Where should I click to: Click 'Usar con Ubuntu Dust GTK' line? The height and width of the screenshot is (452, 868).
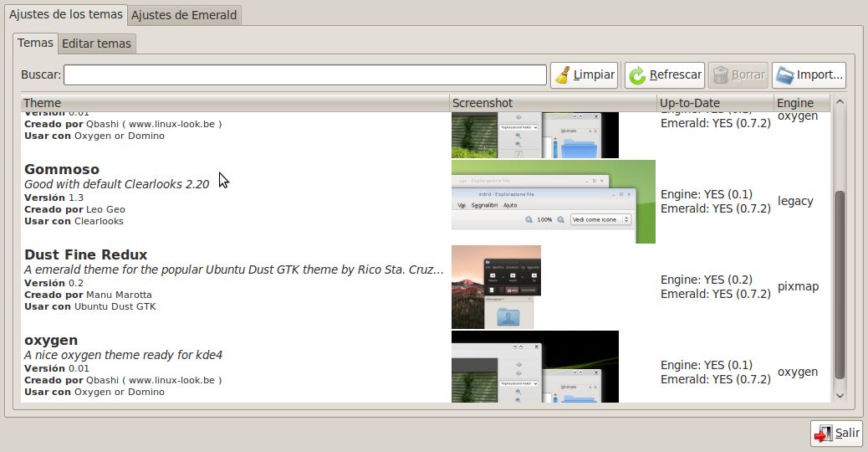pyautogui.click(x=90, y=306)
